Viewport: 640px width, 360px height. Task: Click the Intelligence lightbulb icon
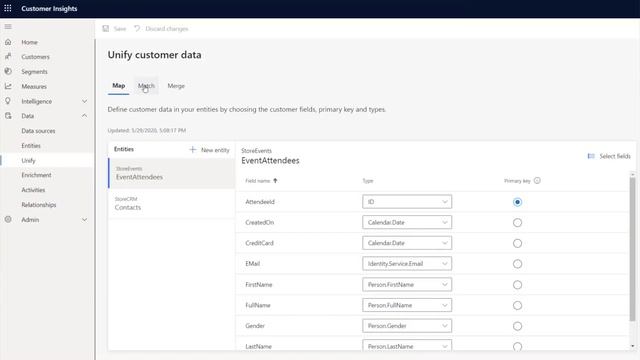(x=8, y=101)
